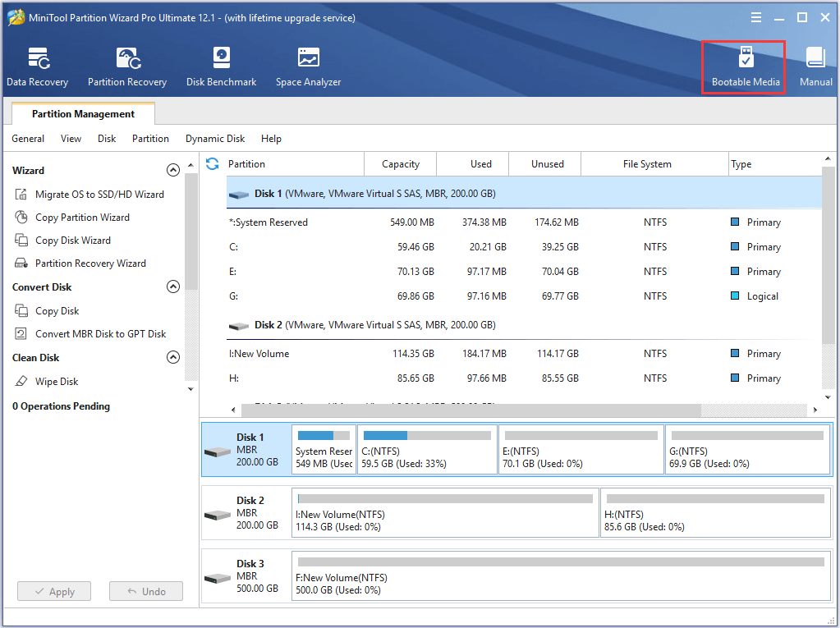Select the Partition Management tab
The image size is (840, 628).
point(83,114)
